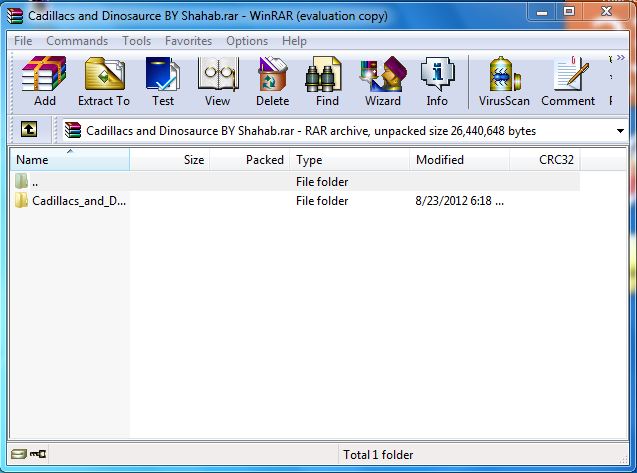Open the Help menu
The height and width of the screenshot is (473, 637).
click(x=294, y=41)
